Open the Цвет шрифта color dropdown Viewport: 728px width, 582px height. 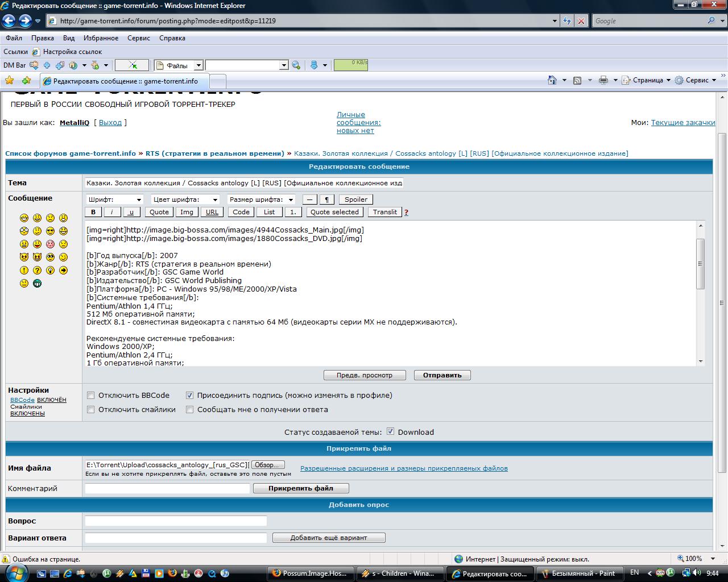click(x=185, y=199)
